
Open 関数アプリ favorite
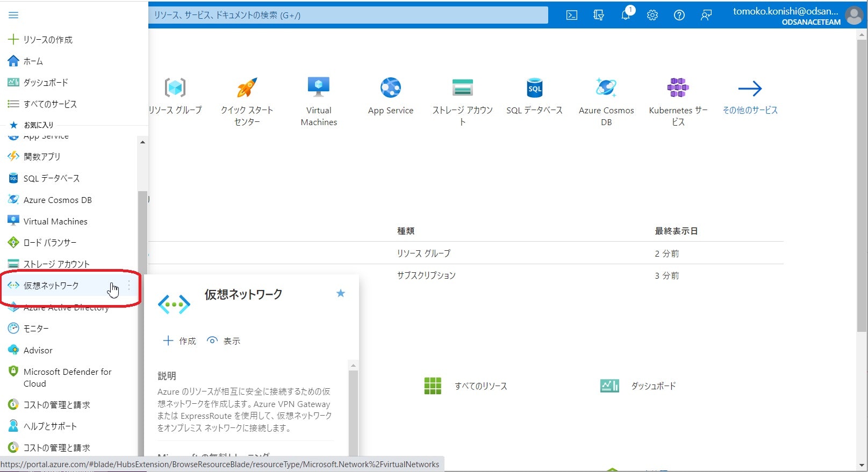[x=34, y=157]
